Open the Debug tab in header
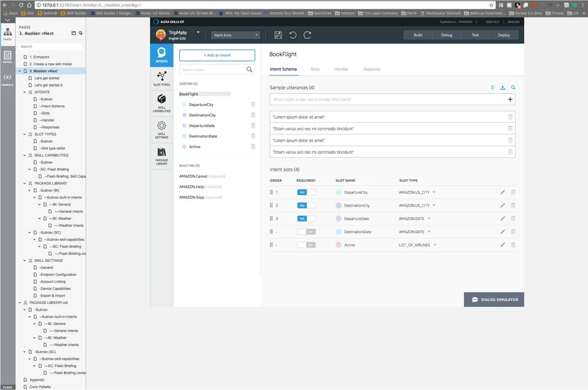This screenshot has width=588, height=390. (x=446, y=35)
